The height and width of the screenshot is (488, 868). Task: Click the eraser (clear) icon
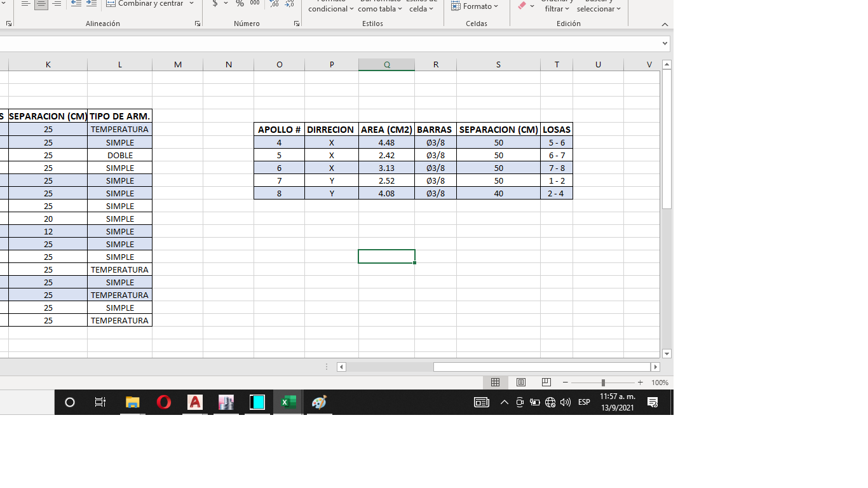point(522,6)
